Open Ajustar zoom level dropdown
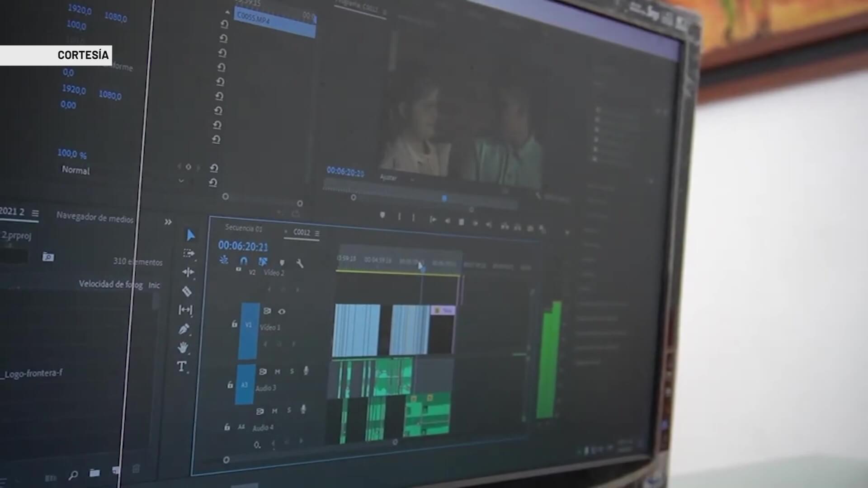Viewport: 868px width, 488px height. pyautogui.click(x=396, y=178)
